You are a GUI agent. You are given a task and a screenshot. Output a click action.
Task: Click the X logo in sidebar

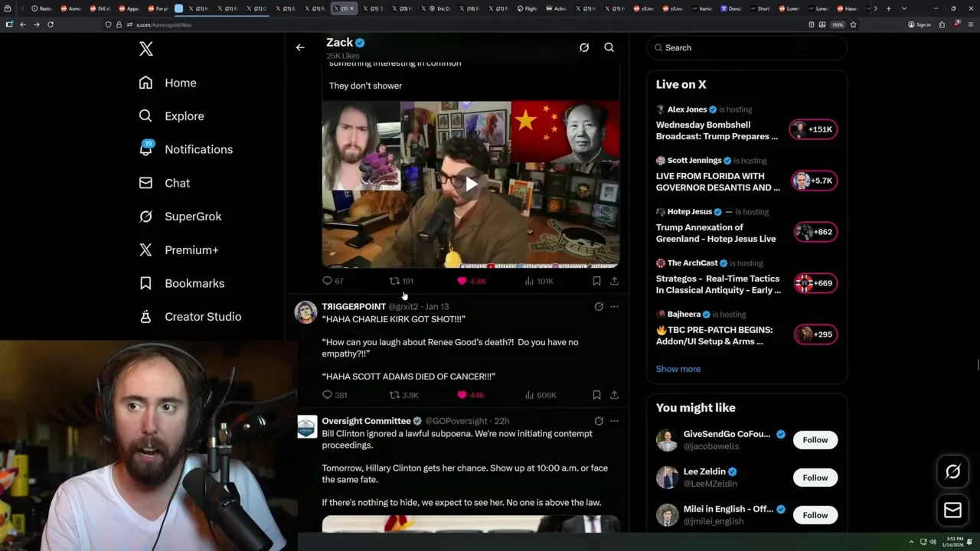click(146, 49)
